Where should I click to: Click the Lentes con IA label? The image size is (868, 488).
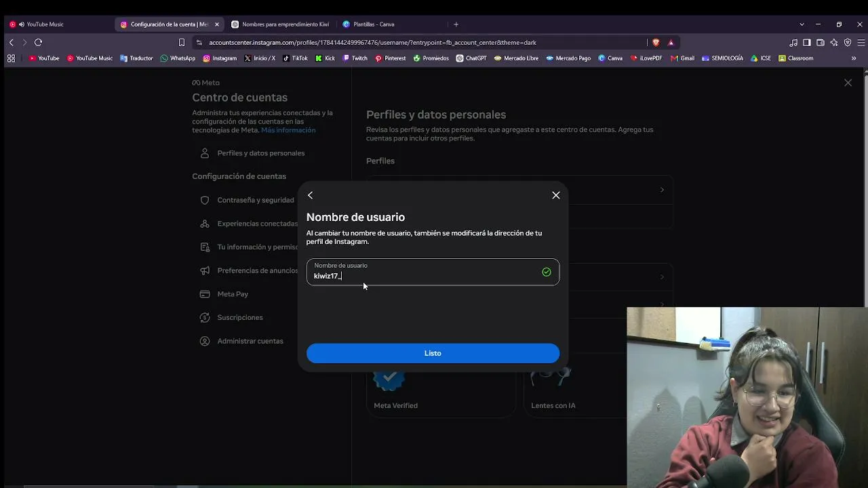point(553,405)
